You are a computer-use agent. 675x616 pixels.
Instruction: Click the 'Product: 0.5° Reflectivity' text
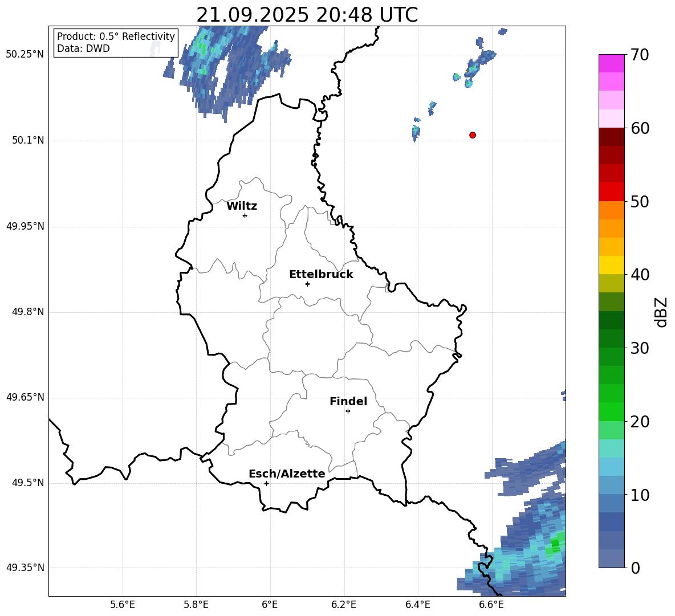116,36
